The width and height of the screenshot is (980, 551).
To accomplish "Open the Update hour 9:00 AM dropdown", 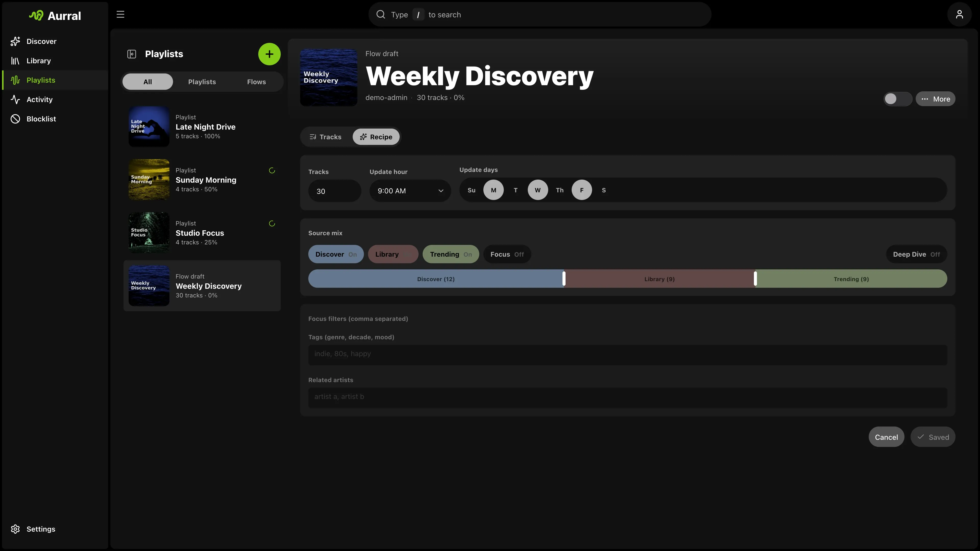I will [x=410, y=191].
